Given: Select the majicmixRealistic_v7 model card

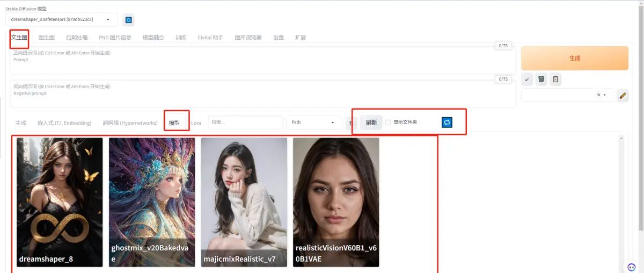Looking at the screenshot, I should pyautogui.click(x=244, y=202).
